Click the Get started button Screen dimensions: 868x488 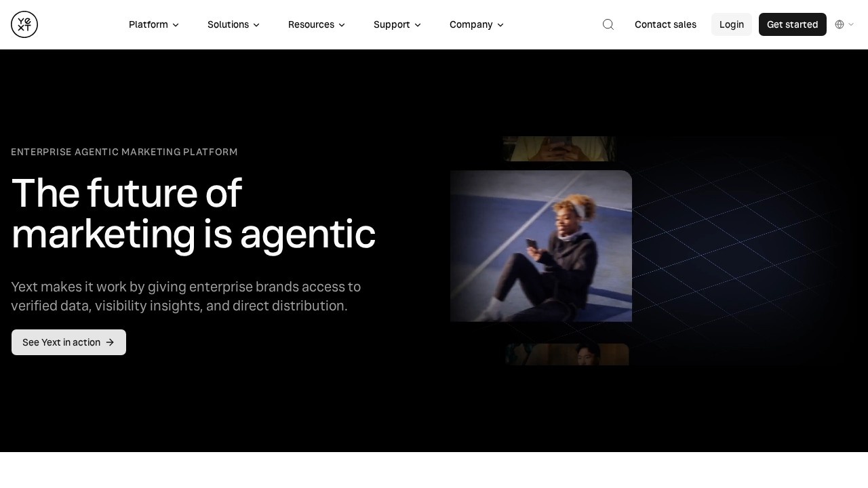point(793,24)
